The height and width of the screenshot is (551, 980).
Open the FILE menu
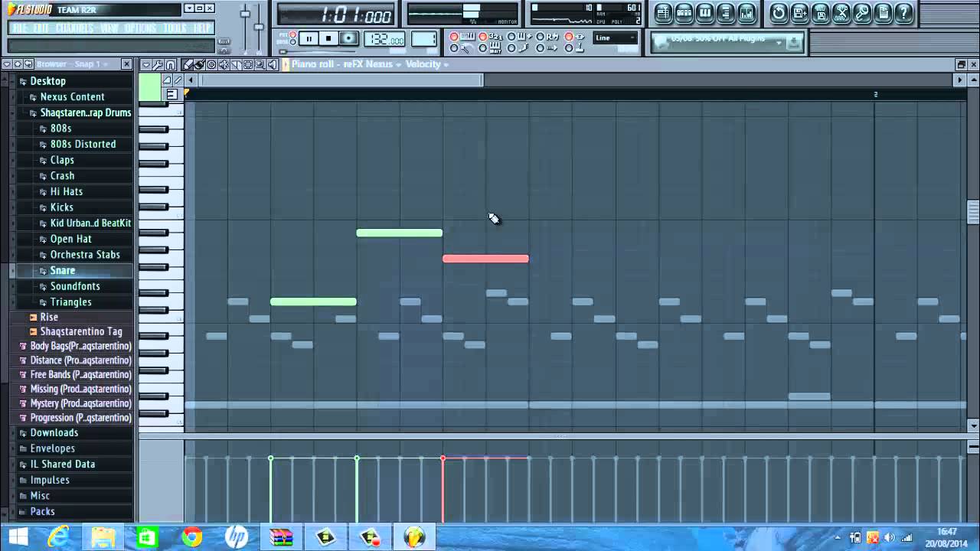tap(20, 28)
